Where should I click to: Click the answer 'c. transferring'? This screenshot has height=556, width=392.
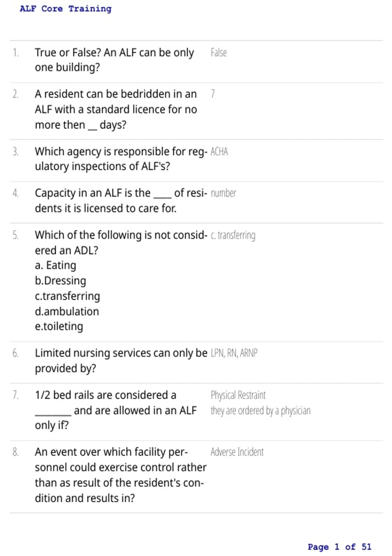[x=233, y=235]
